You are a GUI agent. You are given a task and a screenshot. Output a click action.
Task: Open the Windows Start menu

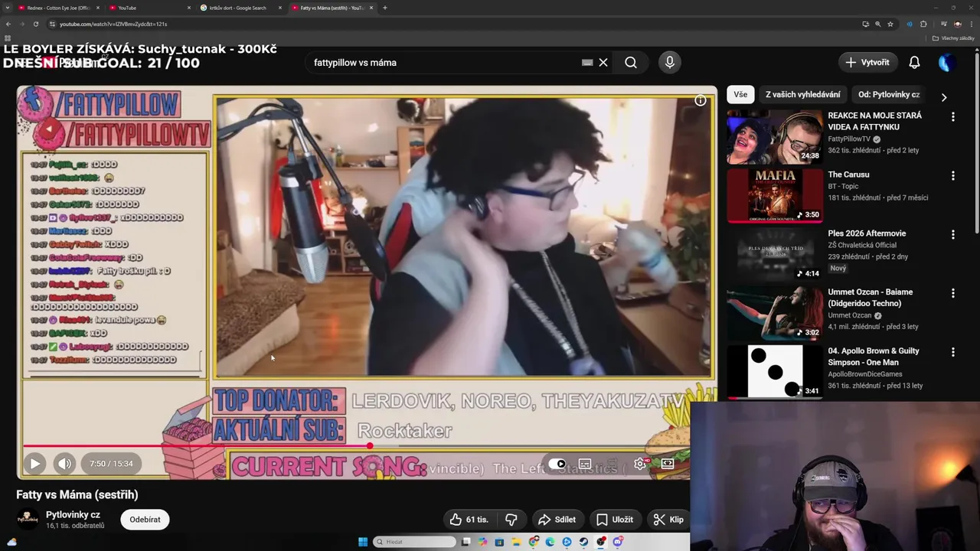pos(363,542)
